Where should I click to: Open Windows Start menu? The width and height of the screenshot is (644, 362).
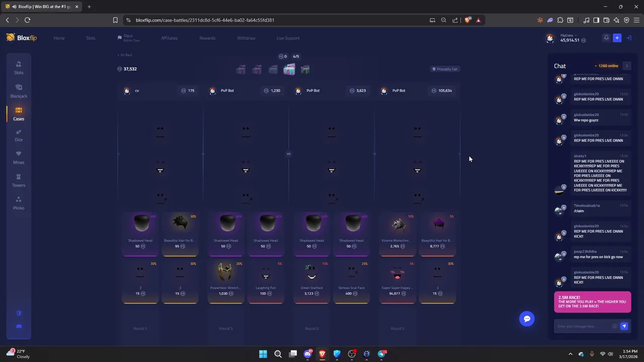pyautogui.click(x=263, y=354)
